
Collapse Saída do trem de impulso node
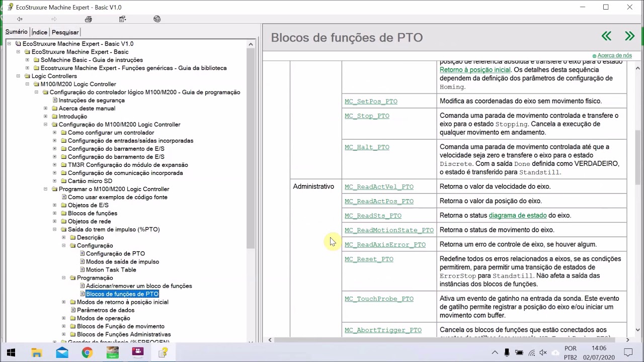pos(54,229)
